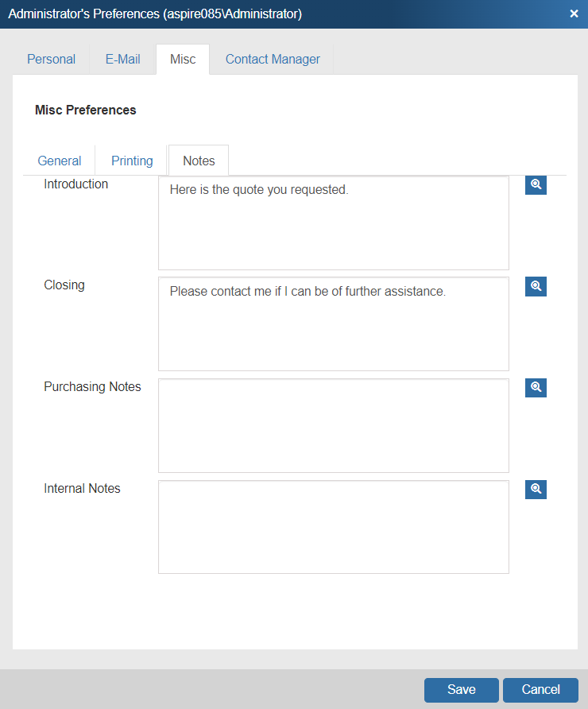Focus the Closing text area
The width and height of the screenshot is (588, 709).
pyautogui.click(x=333, y=324)
